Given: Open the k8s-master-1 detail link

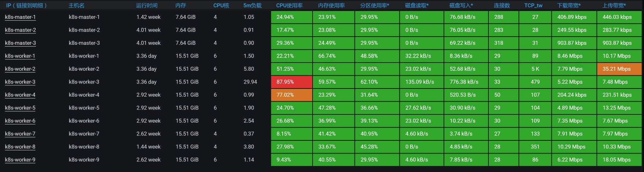Looking at the screenshot, I should pos(20,17).
